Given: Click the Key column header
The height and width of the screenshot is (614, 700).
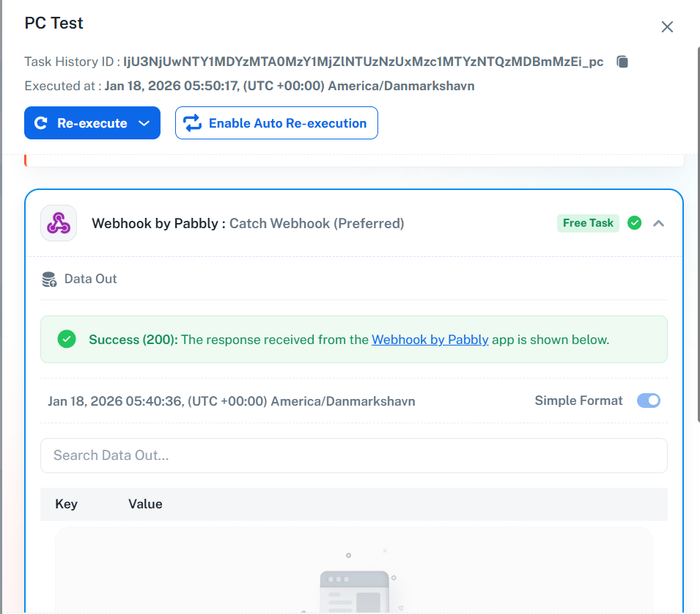Looking at the screenshot, I should coord(66,504).
